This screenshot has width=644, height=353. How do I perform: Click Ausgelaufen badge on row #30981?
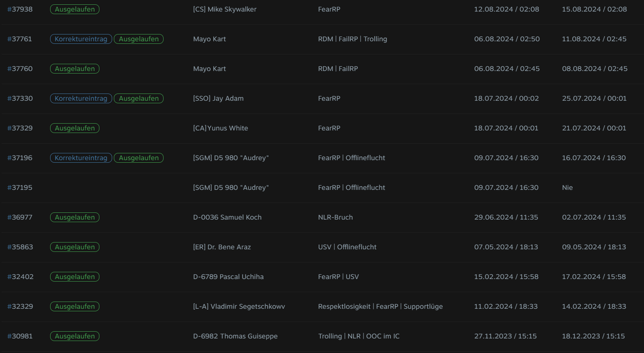tap(74, 335)
